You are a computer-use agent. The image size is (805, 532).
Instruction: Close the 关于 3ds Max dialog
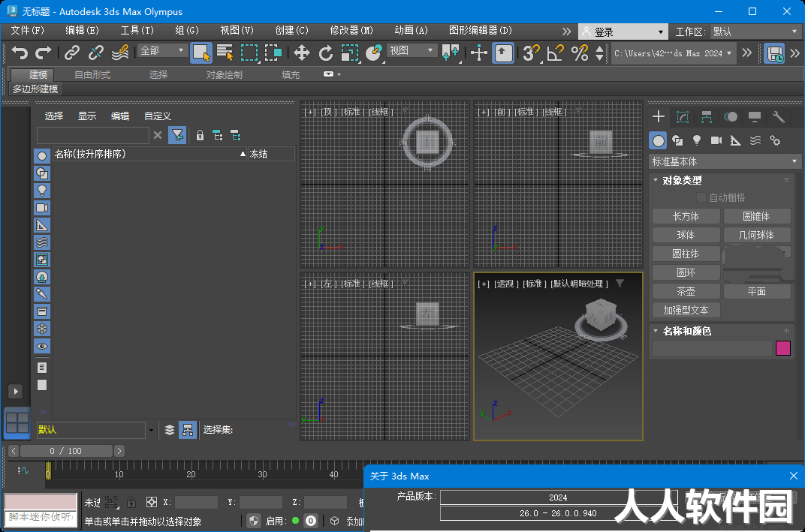pos(793,476)
